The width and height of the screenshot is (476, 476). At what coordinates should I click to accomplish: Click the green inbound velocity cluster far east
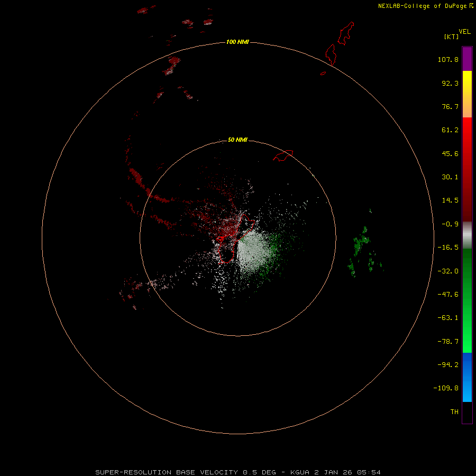tap(361, 243)
